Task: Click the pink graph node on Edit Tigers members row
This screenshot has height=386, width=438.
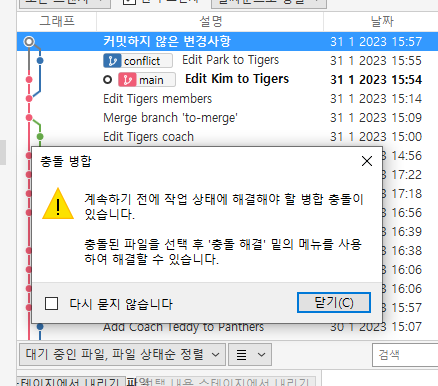Action: pos(29,99)
